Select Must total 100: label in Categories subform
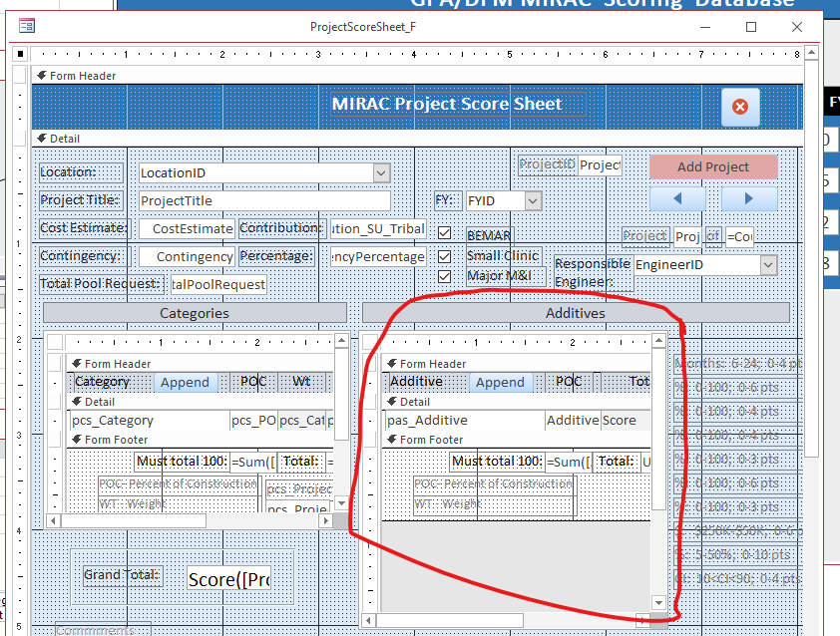The width and height of the screenshot is (840, 636). [x=183, y=462]
